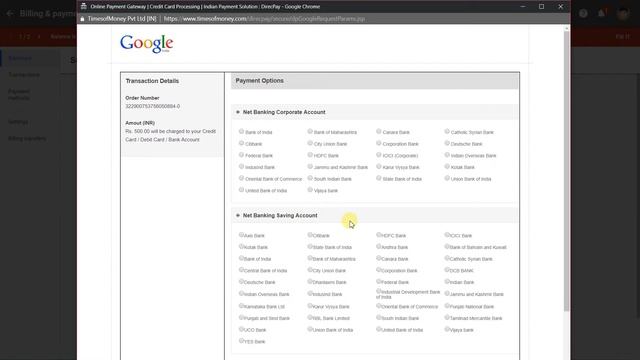Select ICICI Bank under Saving Account
The height and width of the screenshot is (360, 640).
click(447, 235)
